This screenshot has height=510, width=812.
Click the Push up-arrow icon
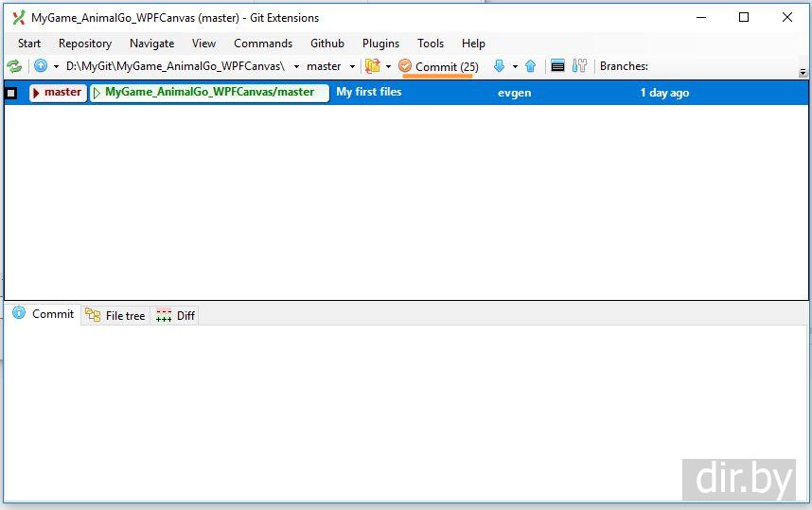(530, 66)
